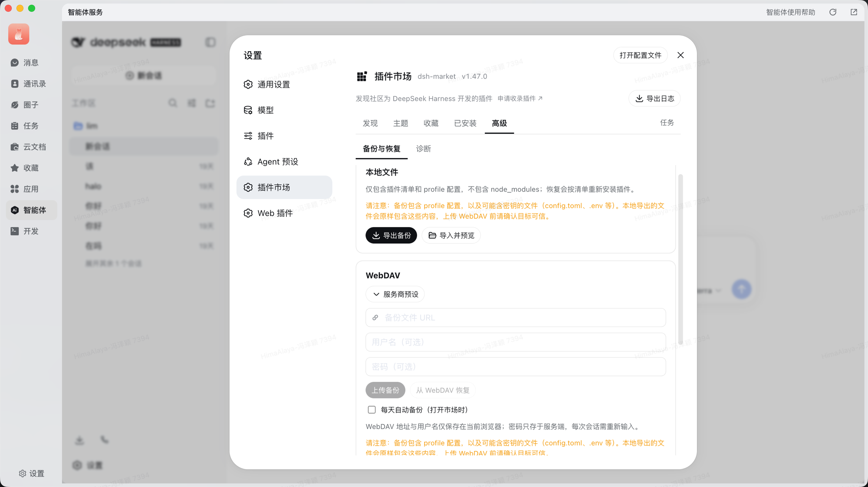This screenshot has width=868, height=487.
Task: Switch to the 主题 tab
Action: (401, 123)
